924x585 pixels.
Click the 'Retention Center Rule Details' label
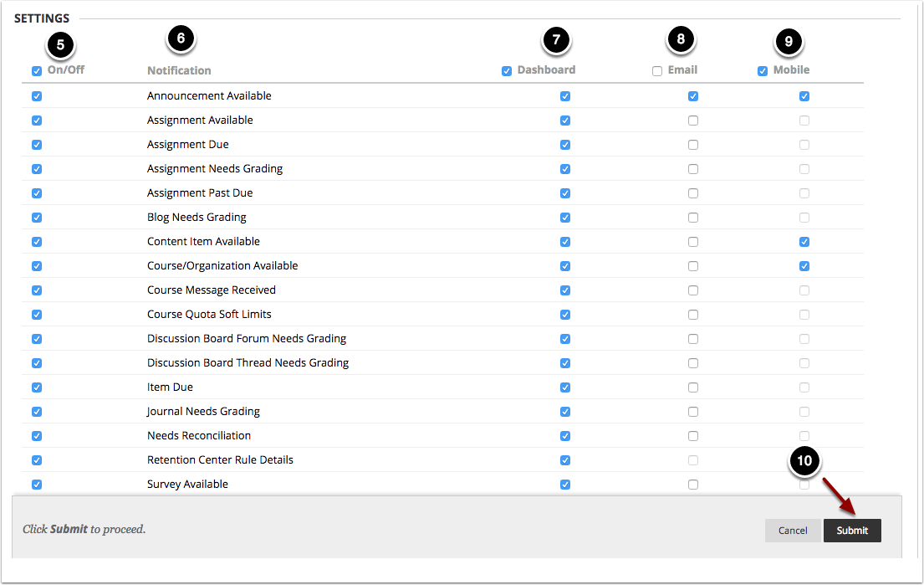(x=221, y=459)
